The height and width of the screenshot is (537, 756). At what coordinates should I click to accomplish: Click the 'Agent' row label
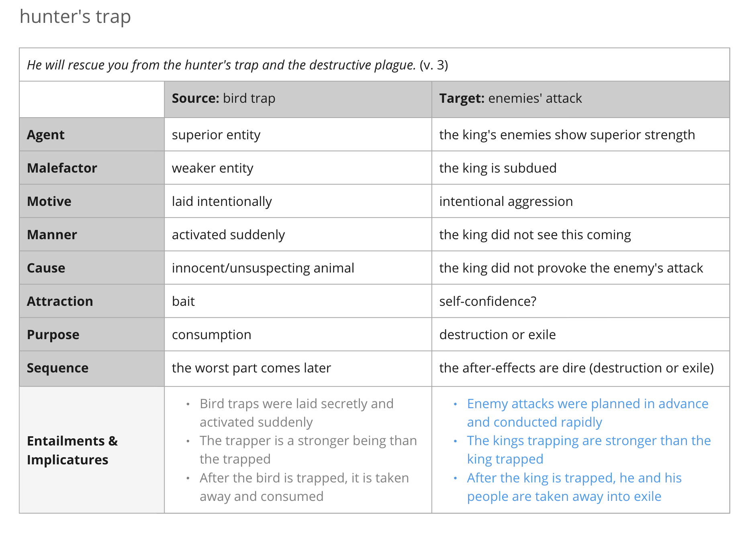[x=46, y=135]
